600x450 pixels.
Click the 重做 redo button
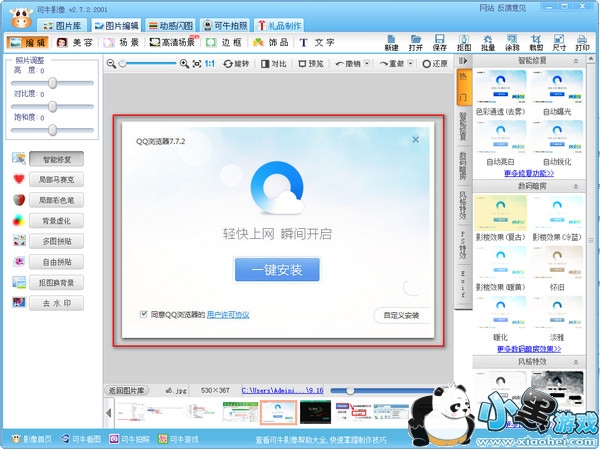[x=391, y=64]
